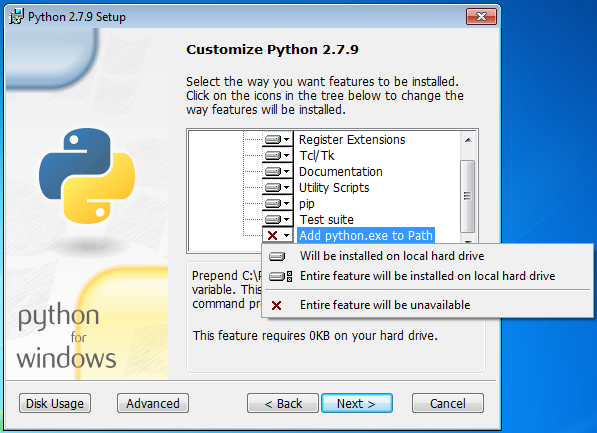Screen dimensions: 597x433
Task: Click the hard drive icon beside Test suite
Action: (273, 220)
